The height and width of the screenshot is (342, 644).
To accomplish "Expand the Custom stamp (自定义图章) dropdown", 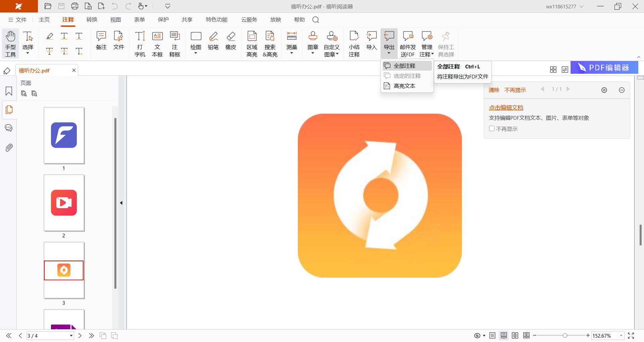I will coord(337,54).
